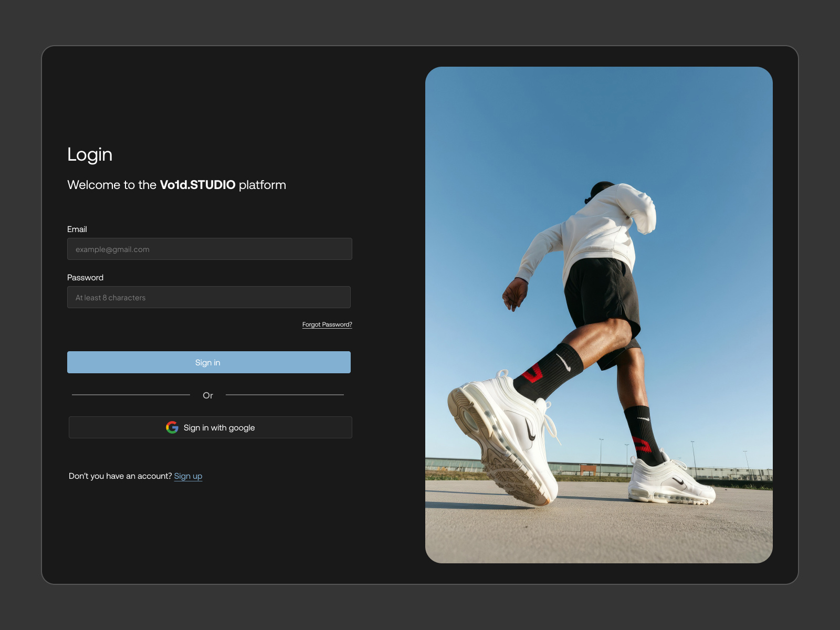This screenshot has height=630, width=840.
Task: Click the Login heading
Action: tap(89, 154)
